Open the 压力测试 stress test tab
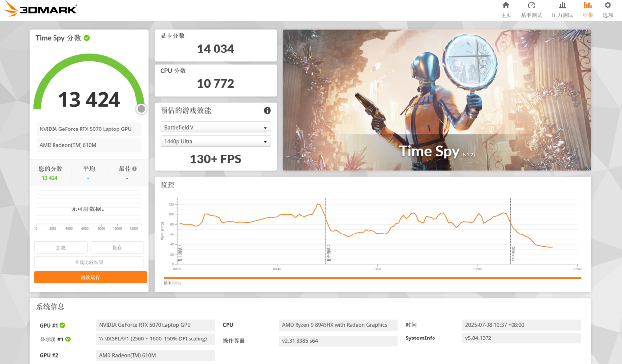Screen dimensions: 622x364 [x=562, y=10]
